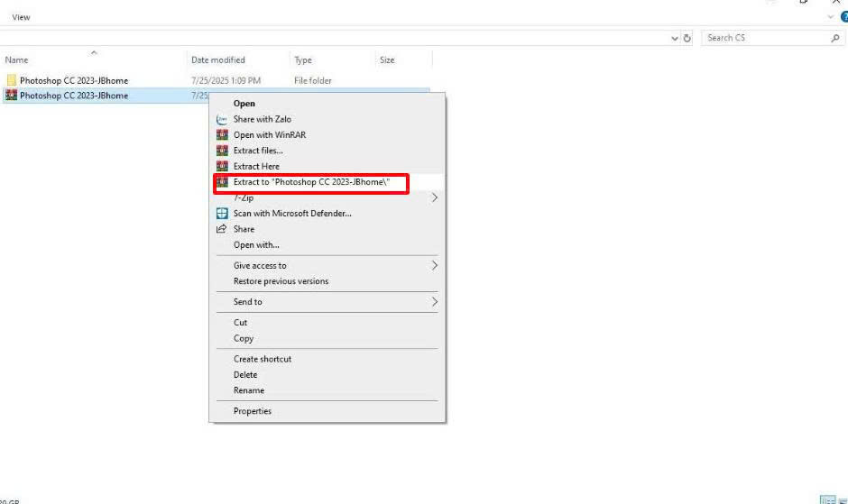Viewport: 848px width, 504px height.
Task: Click the WinRAR icon beside Open with WinRAR
Action: point(222,134)
